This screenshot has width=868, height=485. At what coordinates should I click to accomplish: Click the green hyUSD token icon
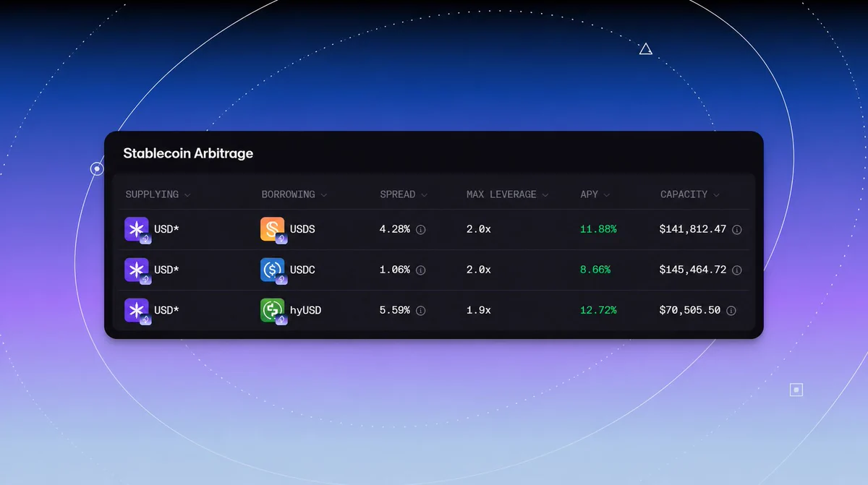tap(273, 311)
